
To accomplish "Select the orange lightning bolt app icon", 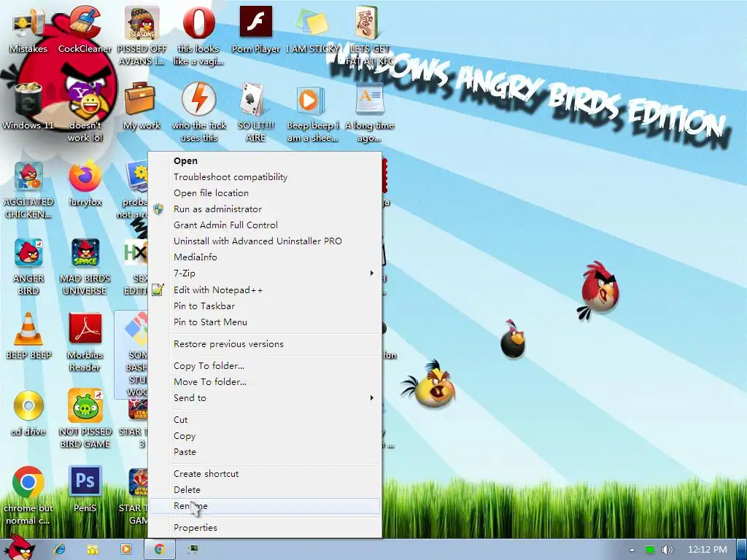I will pos(198,99).
